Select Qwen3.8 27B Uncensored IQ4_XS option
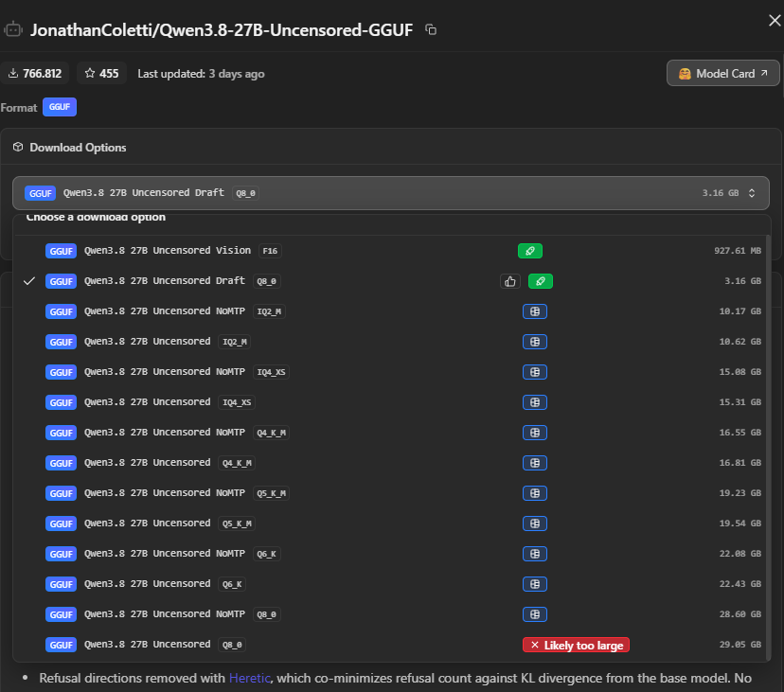This screenshot has width=784, height=692. (393, 402)
